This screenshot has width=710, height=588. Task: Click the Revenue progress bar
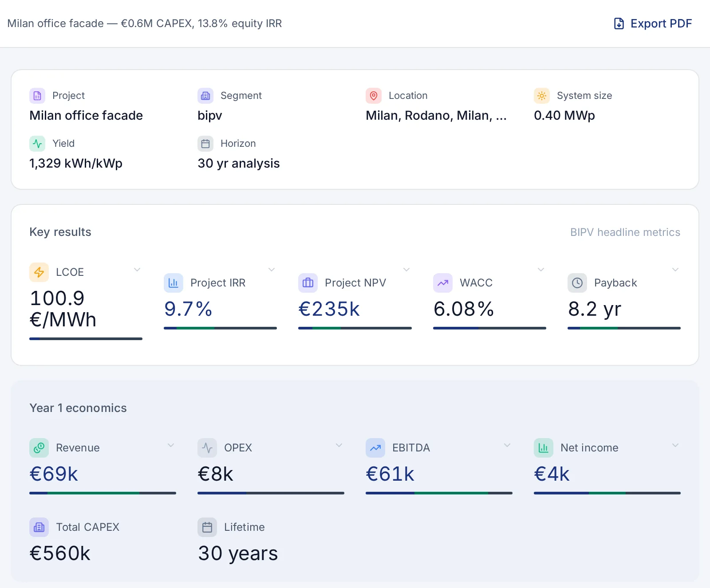click(103, 493)
